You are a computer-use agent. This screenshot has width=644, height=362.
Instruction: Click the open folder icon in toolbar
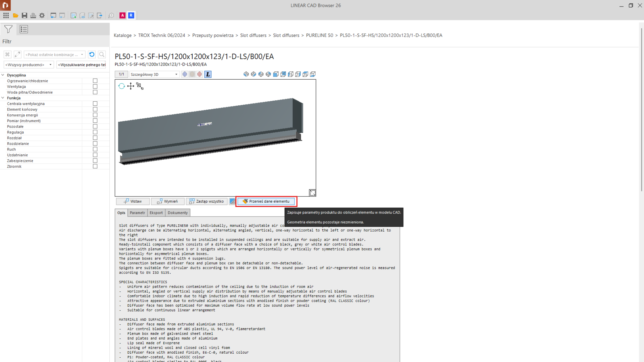click(15, 16)
